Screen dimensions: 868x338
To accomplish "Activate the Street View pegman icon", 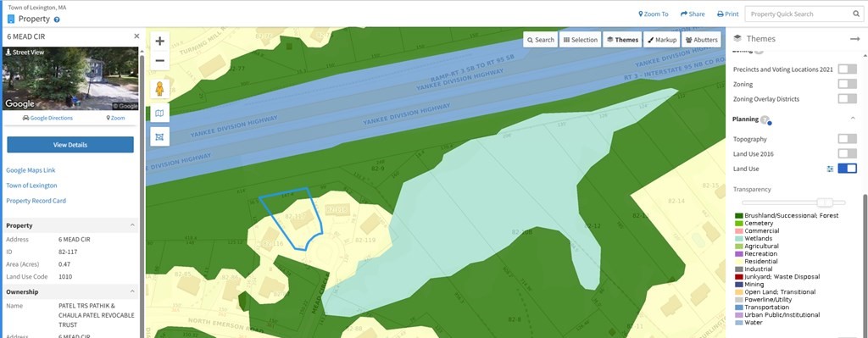I will (x=159, y=88).
